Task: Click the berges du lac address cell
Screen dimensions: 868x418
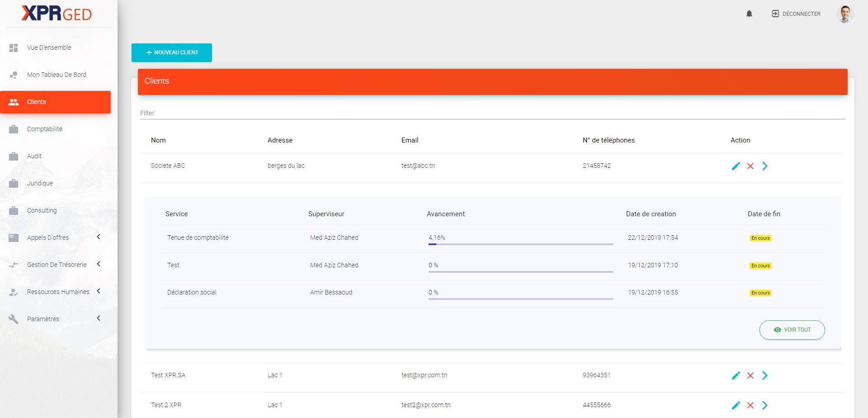Action: pos(286,166)
